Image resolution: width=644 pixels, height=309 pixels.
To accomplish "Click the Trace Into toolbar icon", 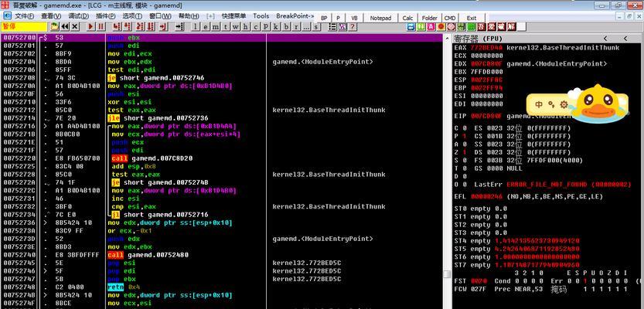I will tap(140, 27).
